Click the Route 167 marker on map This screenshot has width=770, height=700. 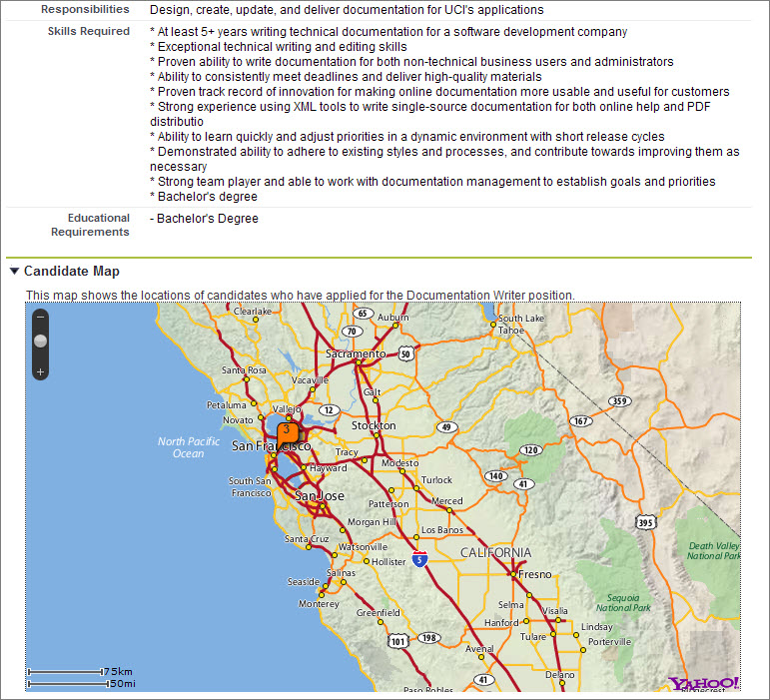(581, 420)
